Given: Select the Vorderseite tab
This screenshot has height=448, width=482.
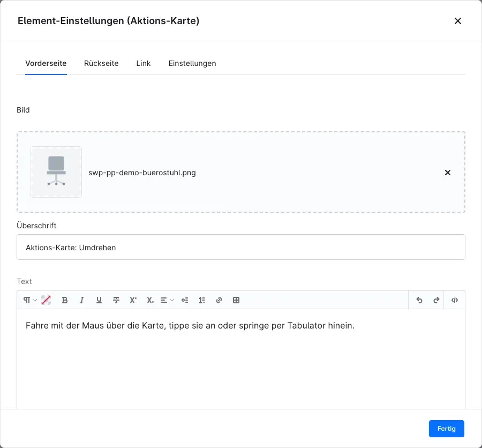Looking at the screenshot, I should [46, 63].
